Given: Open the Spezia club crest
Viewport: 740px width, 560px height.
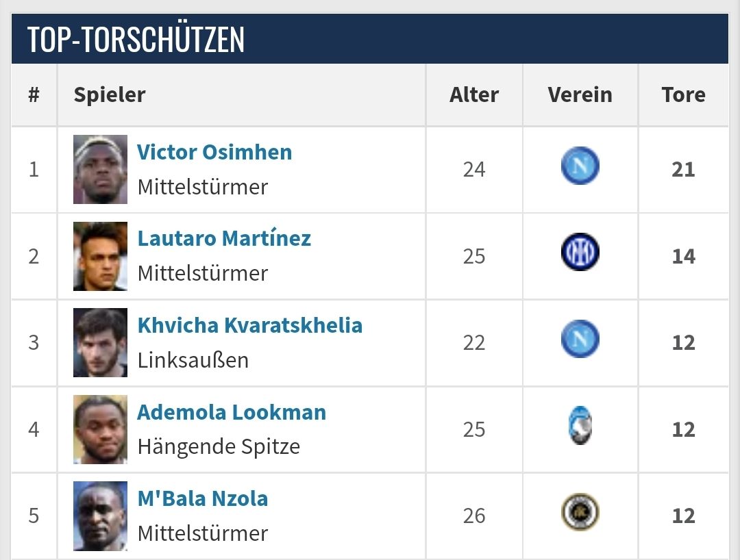Looking at the screenshot, I should [x=580, y=512].
